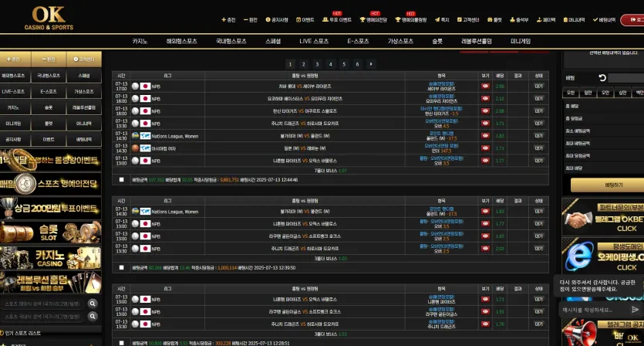
Task: Click eye icon for 리쿠텐 골든이글스 match, third slip
Action: (485, 312)
